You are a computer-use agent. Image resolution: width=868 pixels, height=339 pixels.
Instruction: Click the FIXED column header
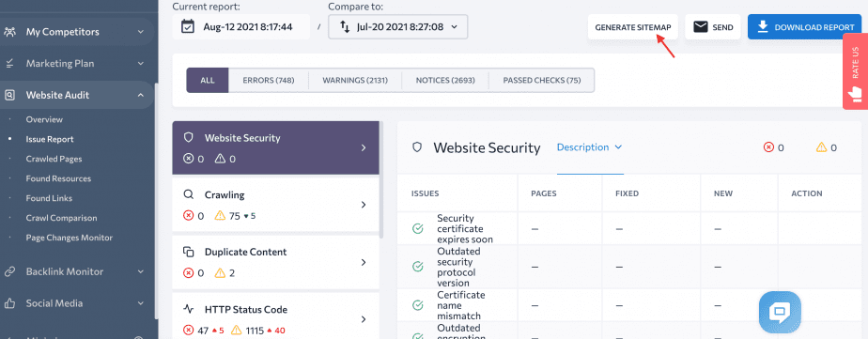click(628, 193)
